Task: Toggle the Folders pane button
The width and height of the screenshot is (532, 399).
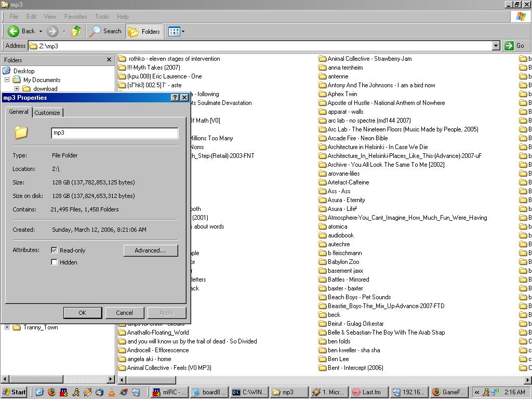Action: click(144, 31)
